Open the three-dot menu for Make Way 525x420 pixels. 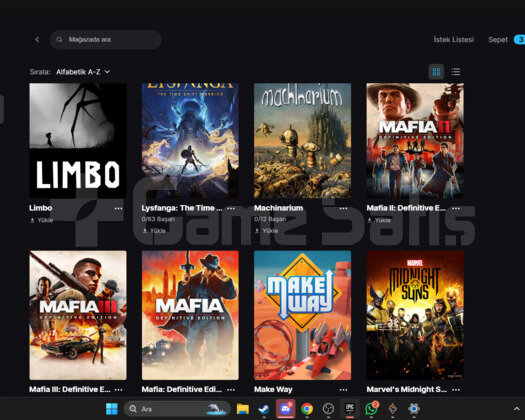click(x=344, y=390)
